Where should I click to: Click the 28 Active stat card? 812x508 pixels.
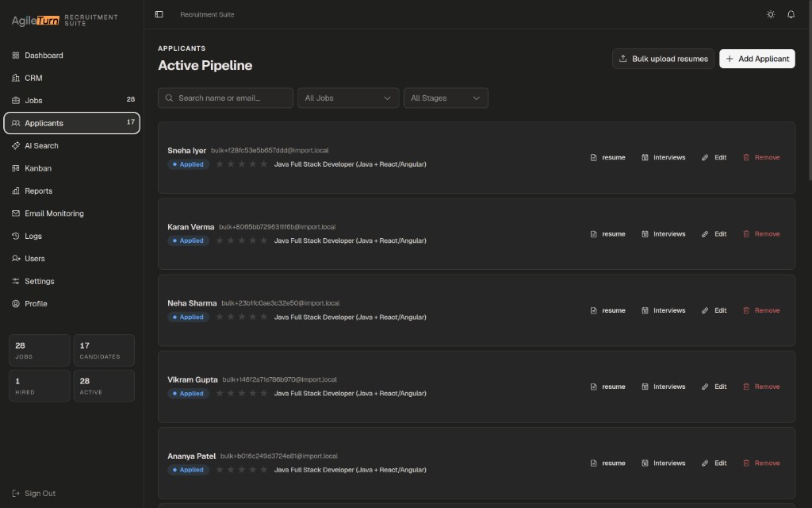(104, 386)
